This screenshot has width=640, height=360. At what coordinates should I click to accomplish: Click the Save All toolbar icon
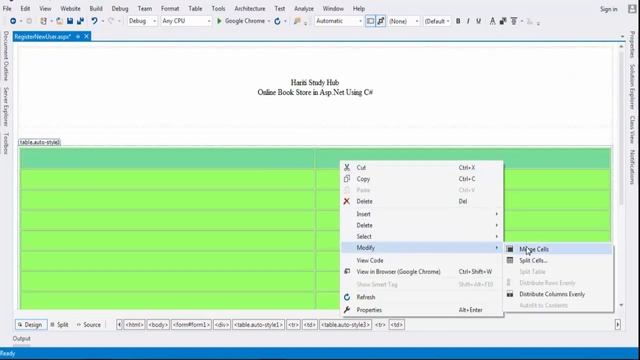click(80, 21)
